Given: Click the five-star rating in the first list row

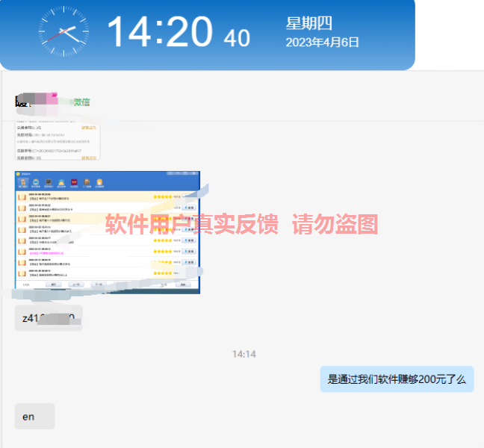Looking at the screenshot, I should (162, 197).
